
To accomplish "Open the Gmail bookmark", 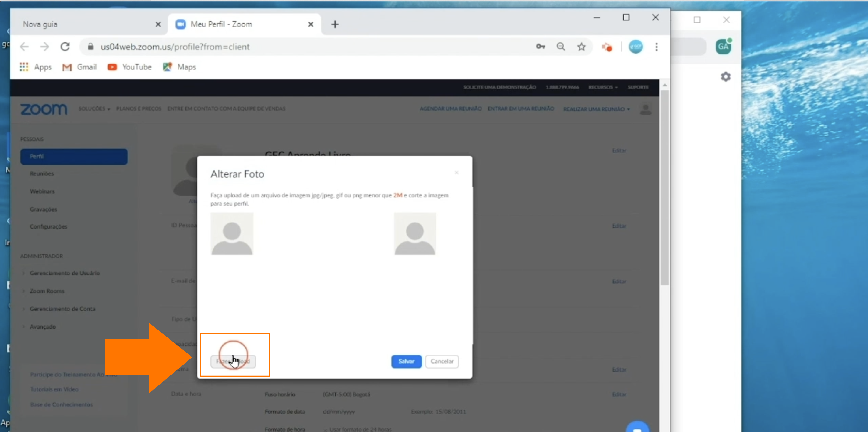I will coord(79,67).
